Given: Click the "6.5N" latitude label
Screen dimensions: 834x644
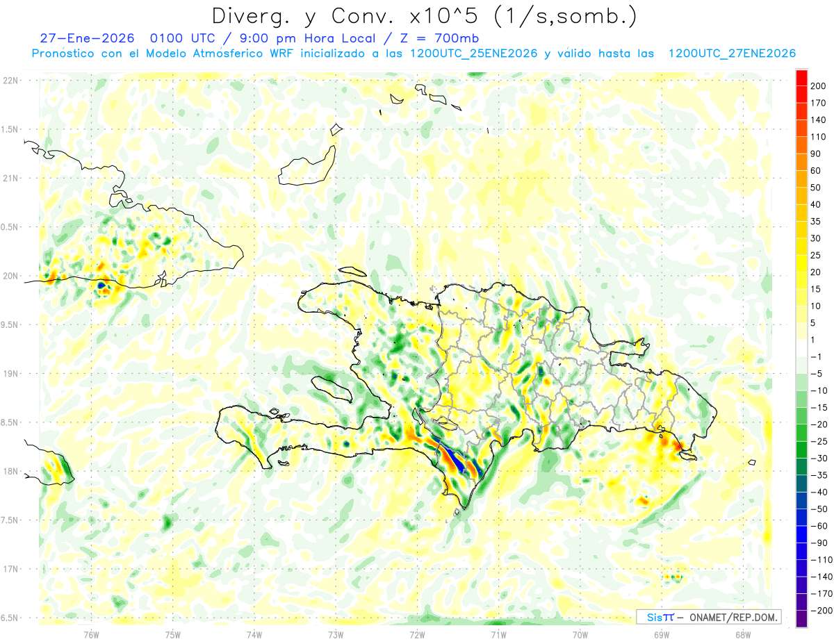Looking at the screenshot, I should coord(10,618).
